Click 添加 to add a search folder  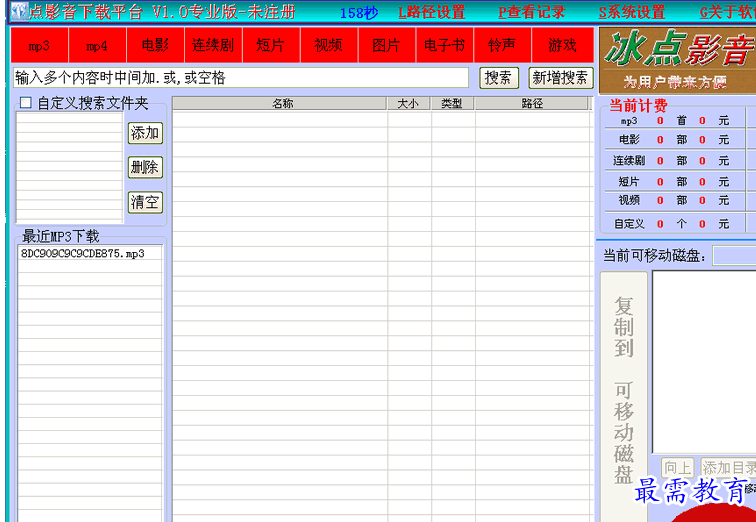pyautogui.click(x=145, y=133)
